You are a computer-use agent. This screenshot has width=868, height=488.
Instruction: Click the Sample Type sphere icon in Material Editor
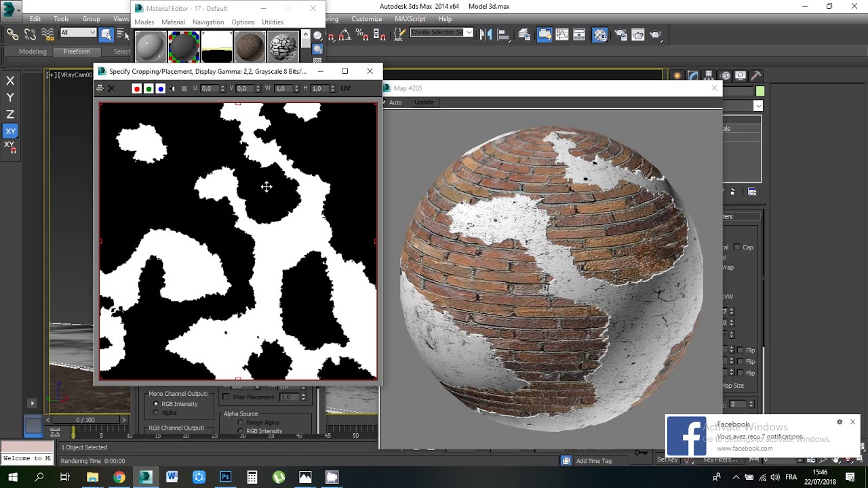pos(317,35)
